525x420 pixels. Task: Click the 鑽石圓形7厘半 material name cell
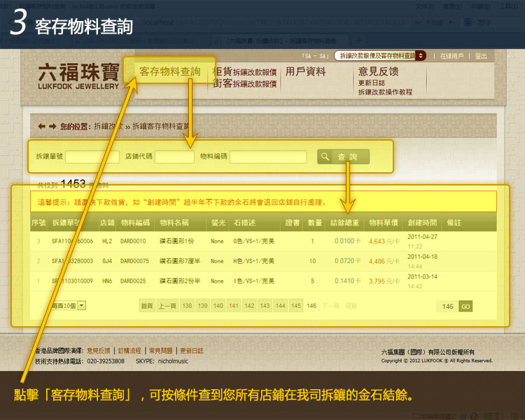point(180,261)
